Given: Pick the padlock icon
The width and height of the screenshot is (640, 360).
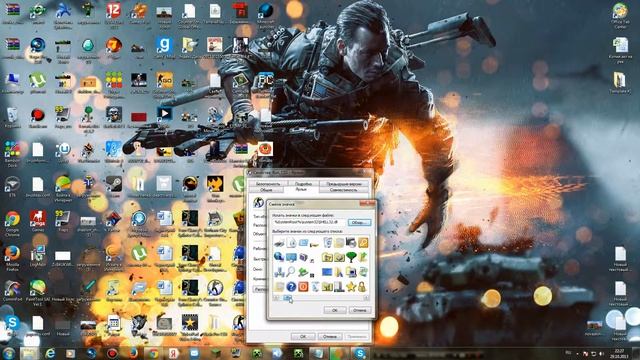Looking at the screenshot, I should click(362, 287).
